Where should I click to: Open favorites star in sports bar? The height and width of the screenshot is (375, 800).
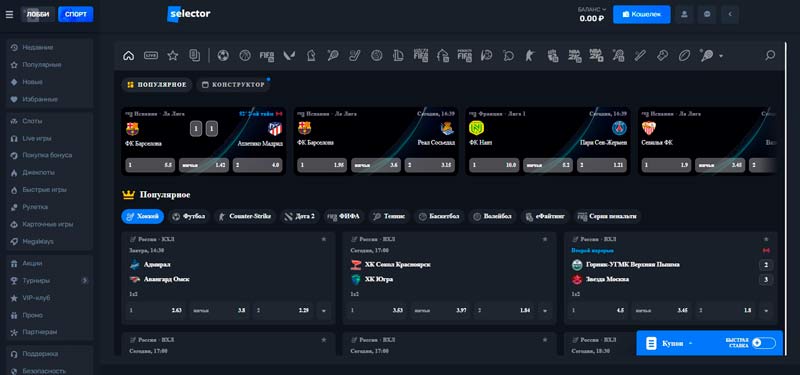[173, 56]
